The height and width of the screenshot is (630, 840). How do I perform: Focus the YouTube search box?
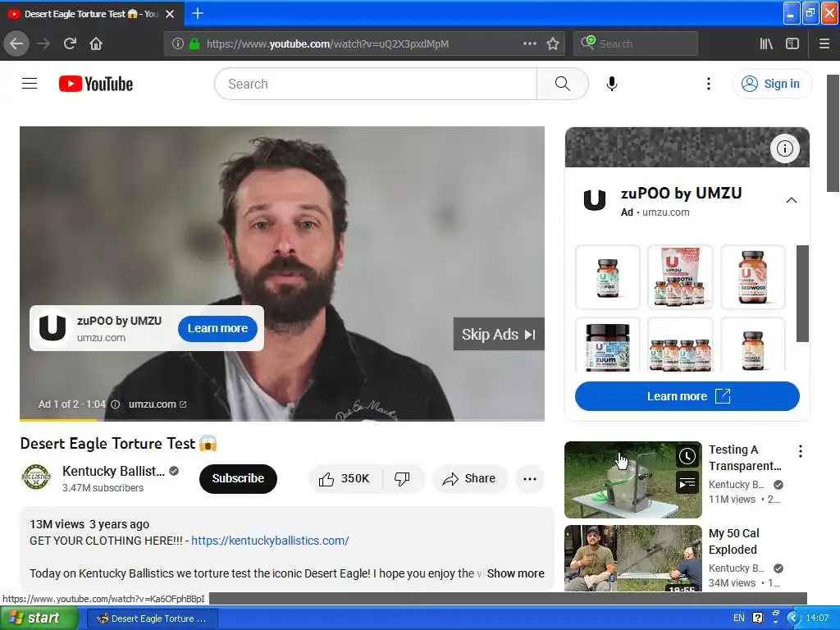point(376,84)
